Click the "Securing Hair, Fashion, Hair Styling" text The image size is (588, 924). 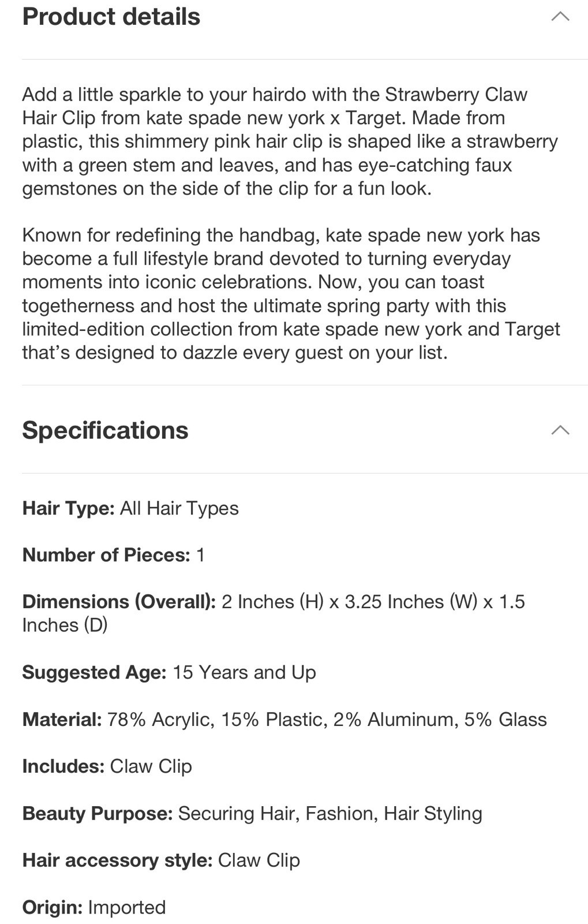[x=330, y=813]
